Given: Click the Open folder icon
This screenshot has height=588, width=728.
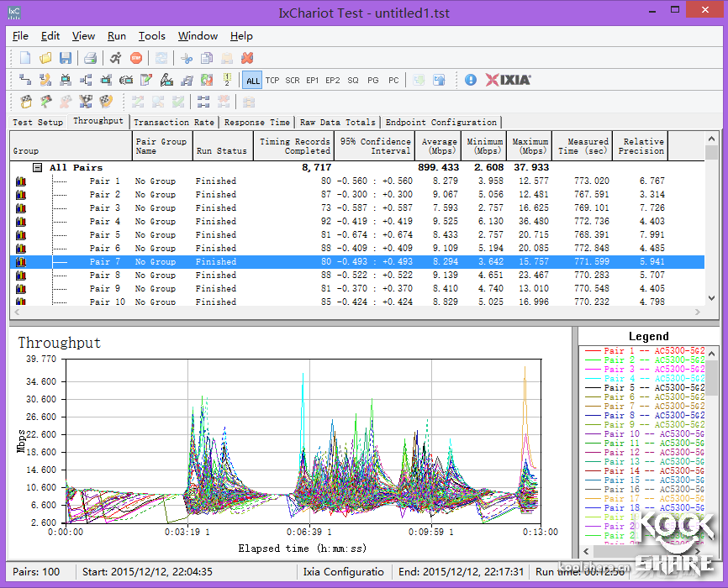Looking at the screenshot, I should [45, 58].
